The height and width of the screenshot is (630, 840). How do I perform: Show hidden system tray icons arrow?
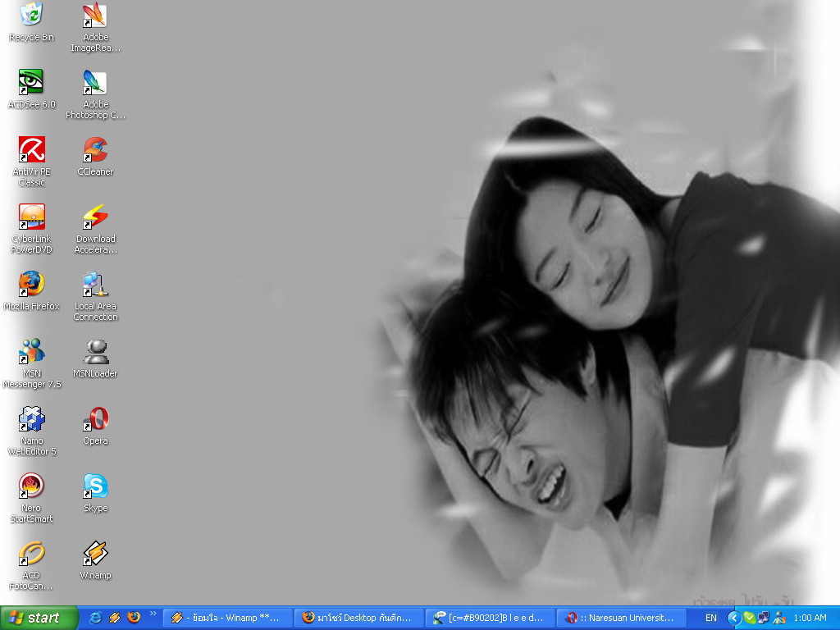tap(734, 619)
